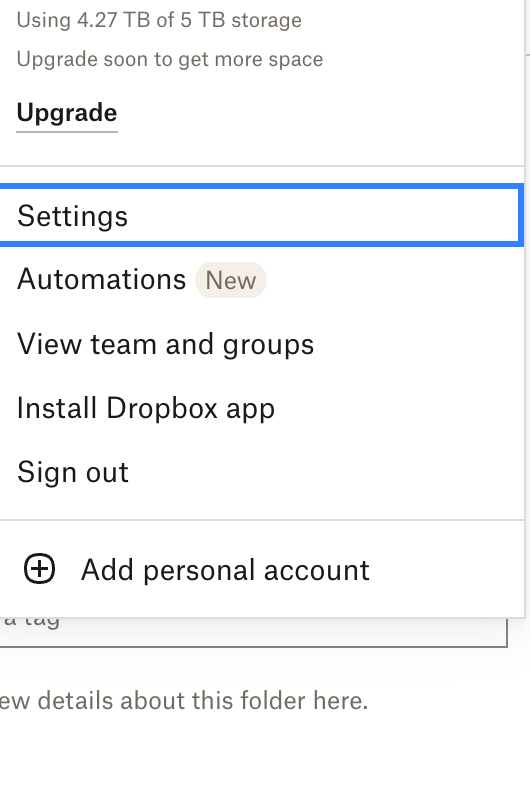Select Automations menu entry
Viewport: 530px width, 808px height.
click(x=262, y=280)
